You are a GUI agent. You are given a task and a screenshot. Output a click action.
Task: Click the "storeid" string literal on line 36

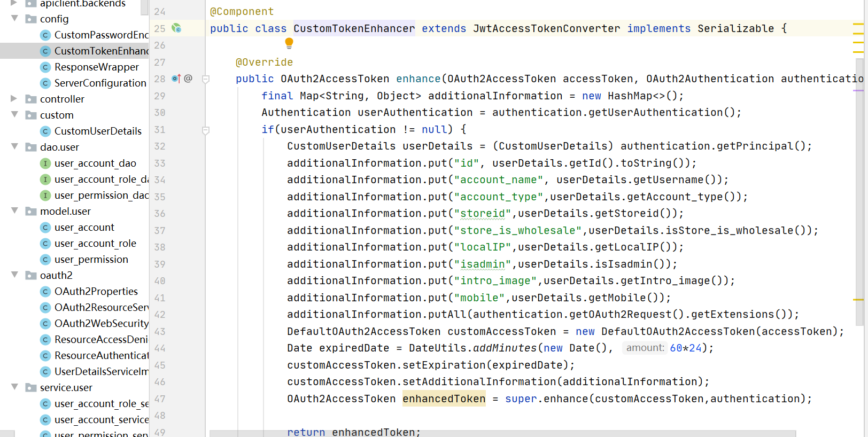(483, 214)
